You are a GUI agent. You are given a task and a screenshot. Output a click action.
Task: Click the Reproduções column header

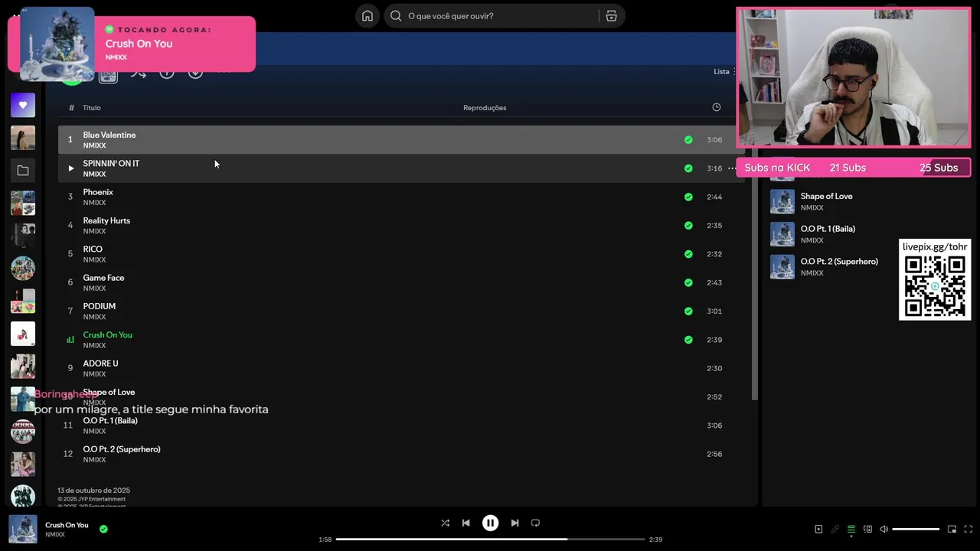pos(485,108)
